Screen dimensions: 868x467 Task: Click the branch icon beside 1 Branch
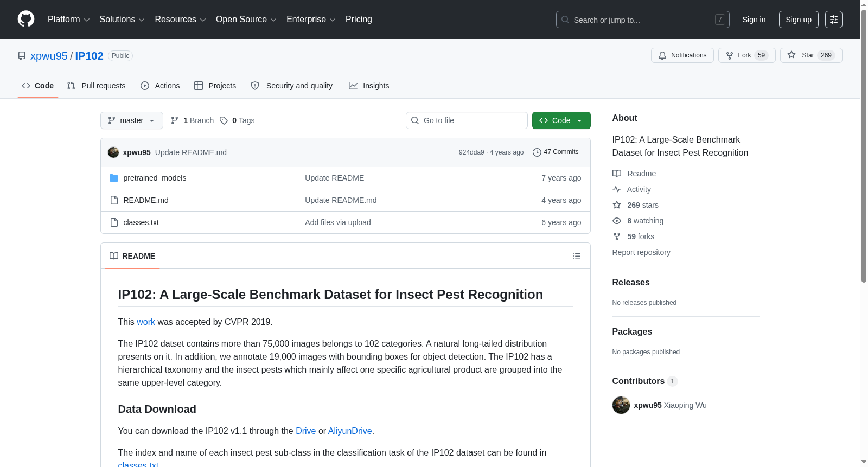175,120
